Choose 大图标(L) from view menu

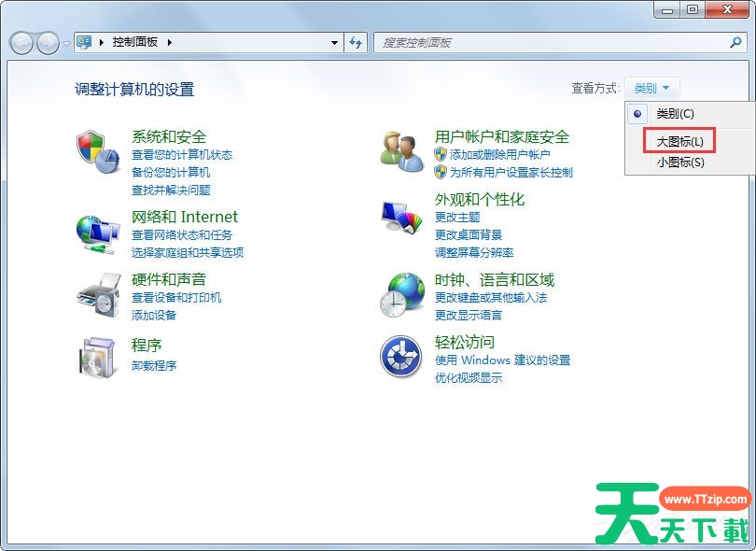[679, 141]
